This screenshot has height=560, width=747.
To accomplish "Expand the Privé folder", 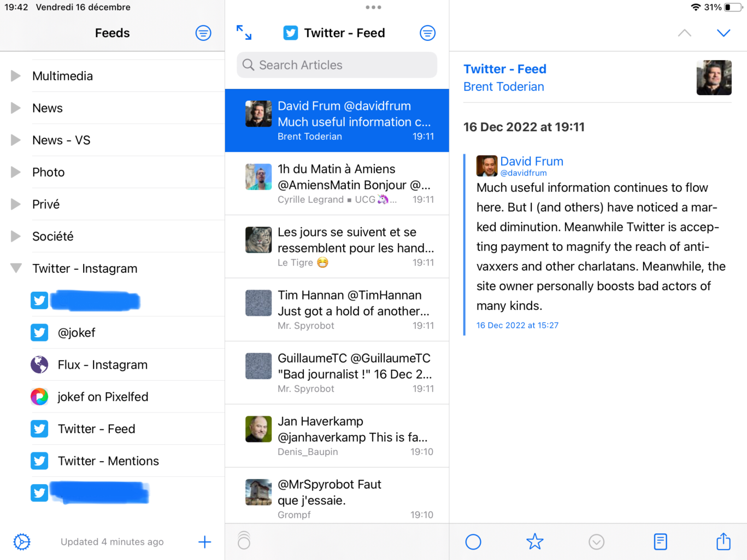I will pos(16,204).
